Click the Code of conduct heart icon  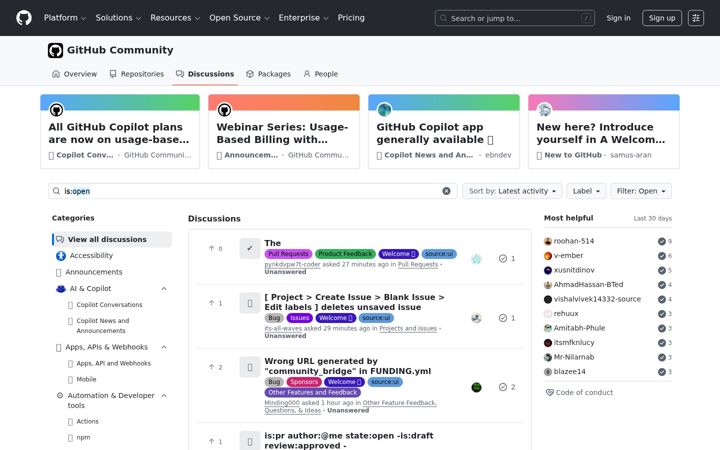[x=549, y=393]
